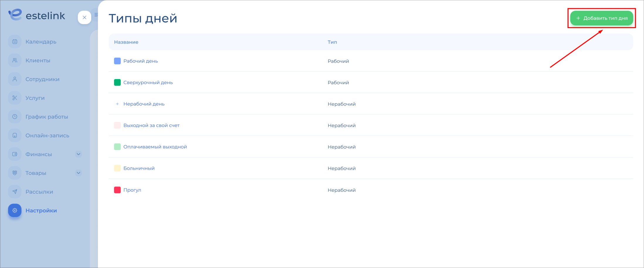The height and width of the screenshot is (268, 644).
Task: Open the Календарь menu item
Action: click(x=41, y=42)
